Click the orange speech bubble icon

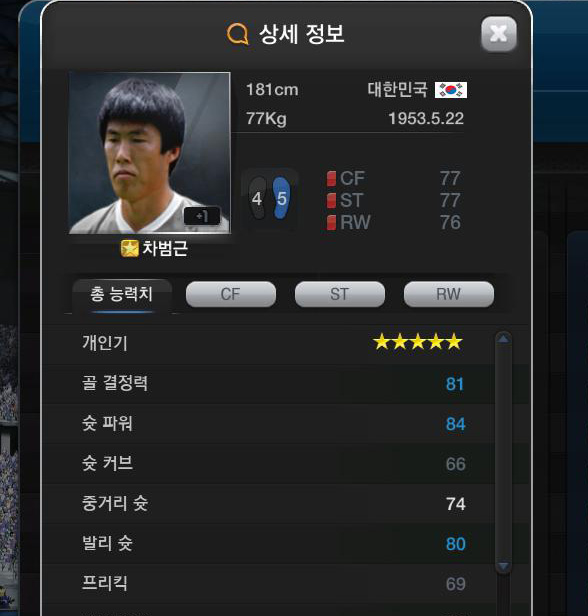(x=238, y=33)
